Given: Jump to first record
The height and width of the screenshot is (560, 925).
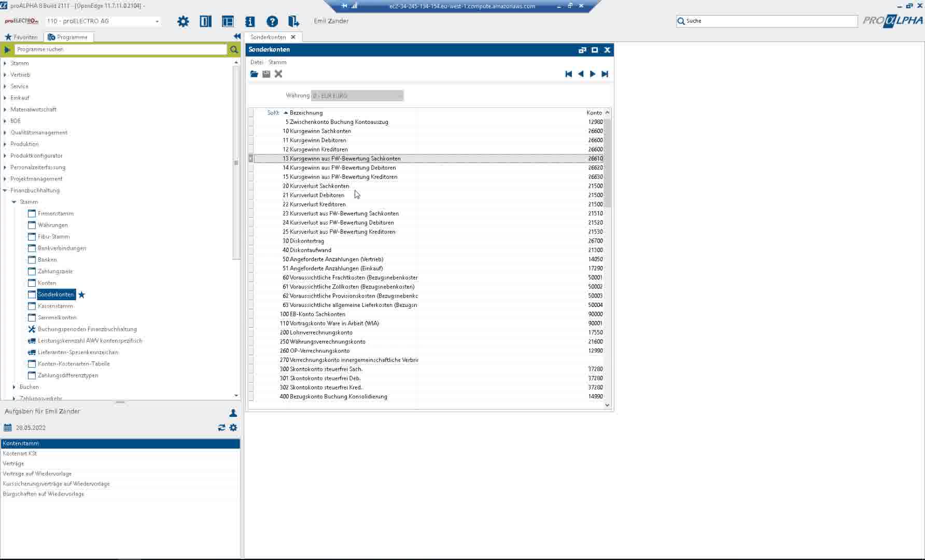Looking at the screenshot, I should coord(569,74).
